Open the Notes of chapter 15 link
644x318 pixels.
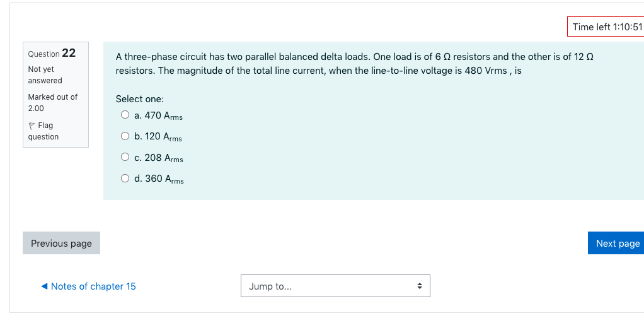tap(93, 286)
